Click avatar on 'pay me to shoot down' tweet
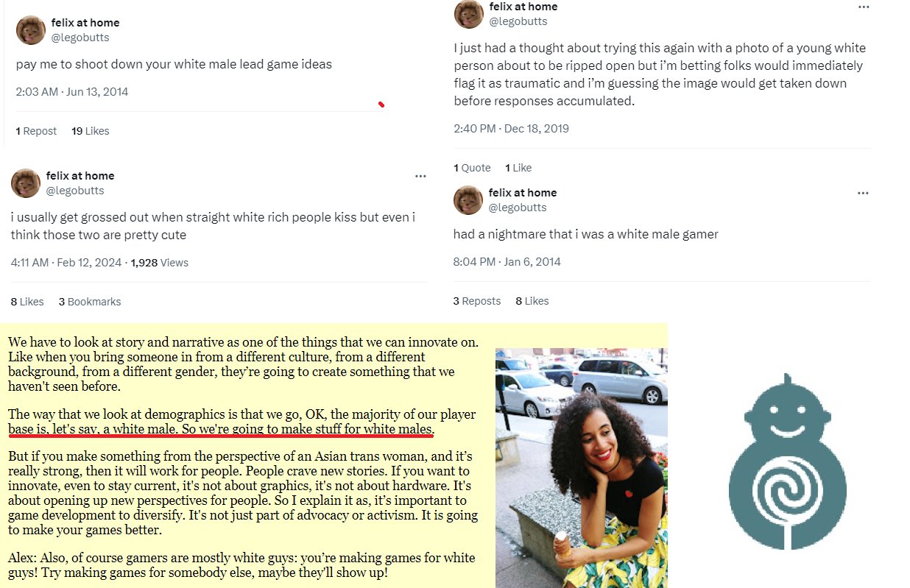 tap(31, 30)
